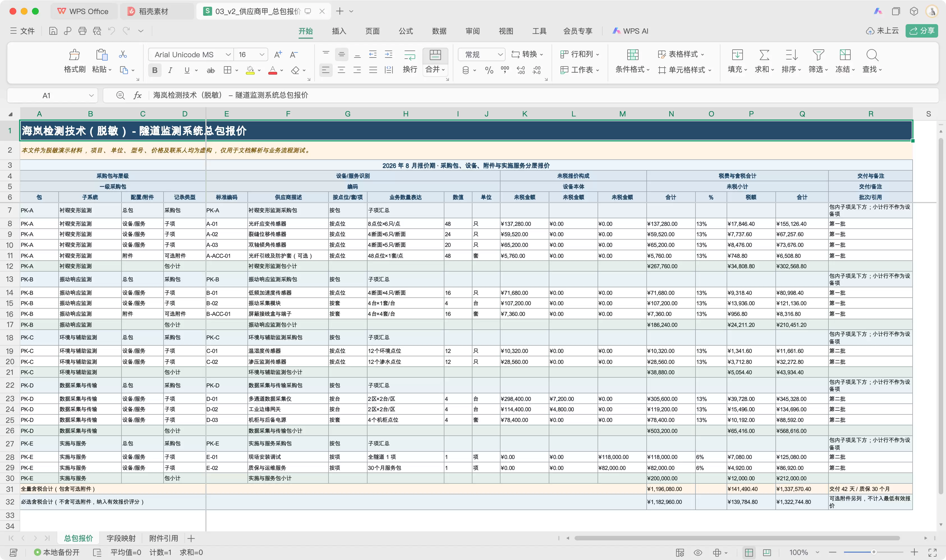Click the Cut scissors icon
Screen dimensions: 946x560
[x=123, y=54]
